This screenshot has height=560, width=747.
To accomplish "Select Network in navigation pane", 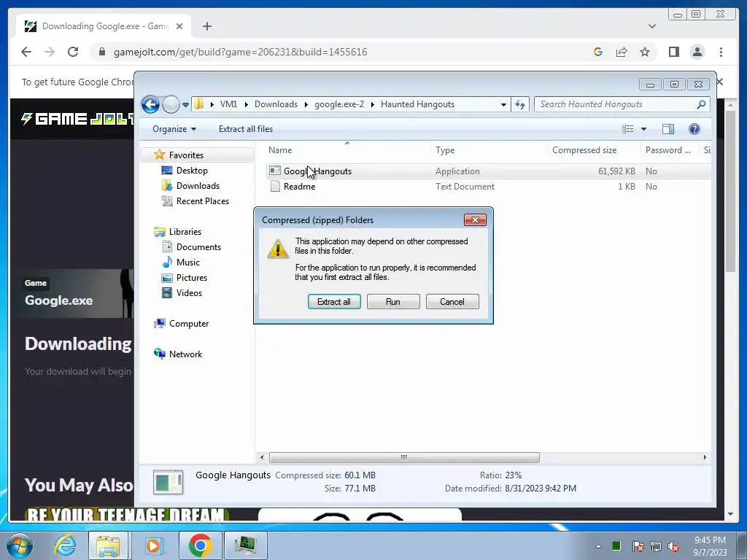I will tap(185, 354).
